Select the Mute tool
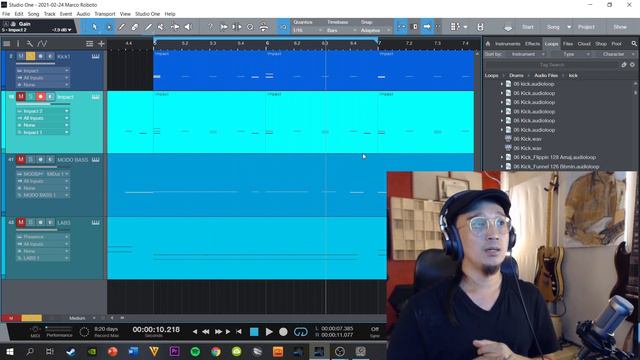Viewport: 640px width, 360px height. coord(161,27)
